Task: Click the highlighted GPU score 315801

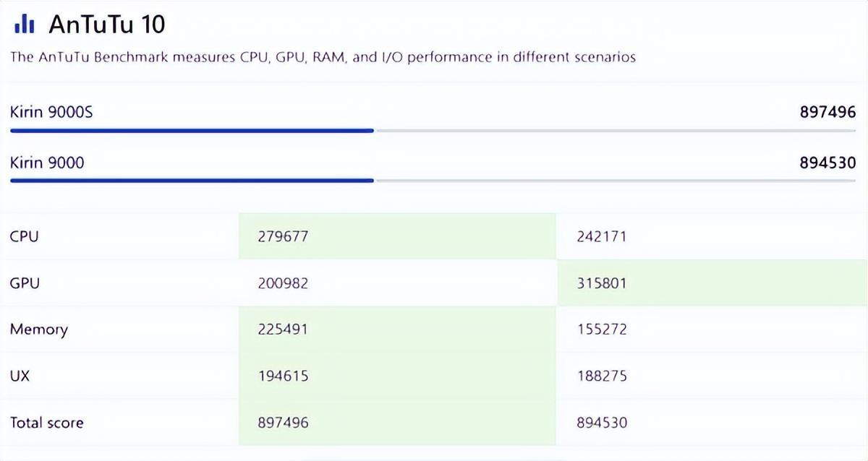Action: [602, 283]
